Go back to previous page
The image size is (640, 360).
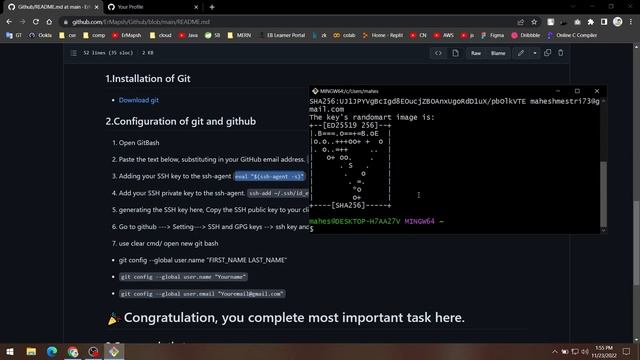pos(9,22)
